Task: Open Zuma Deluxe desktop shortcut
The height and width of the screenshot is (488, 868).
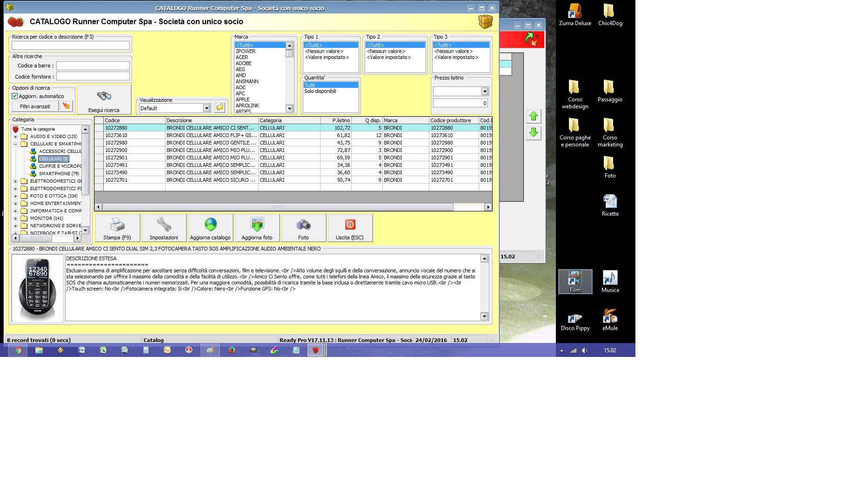Action: click(x=575, y=15)
